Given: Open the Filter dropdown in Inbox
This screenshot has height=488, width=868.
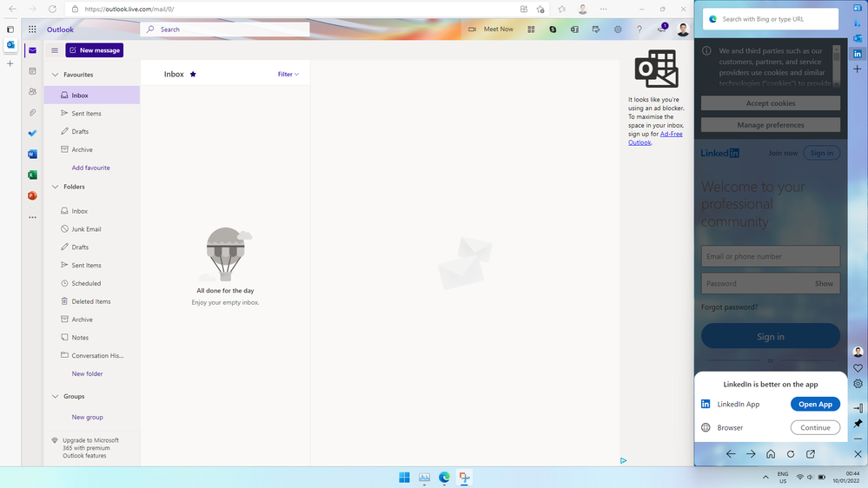Looking at the screenshot, I should [x=288, y=74].
